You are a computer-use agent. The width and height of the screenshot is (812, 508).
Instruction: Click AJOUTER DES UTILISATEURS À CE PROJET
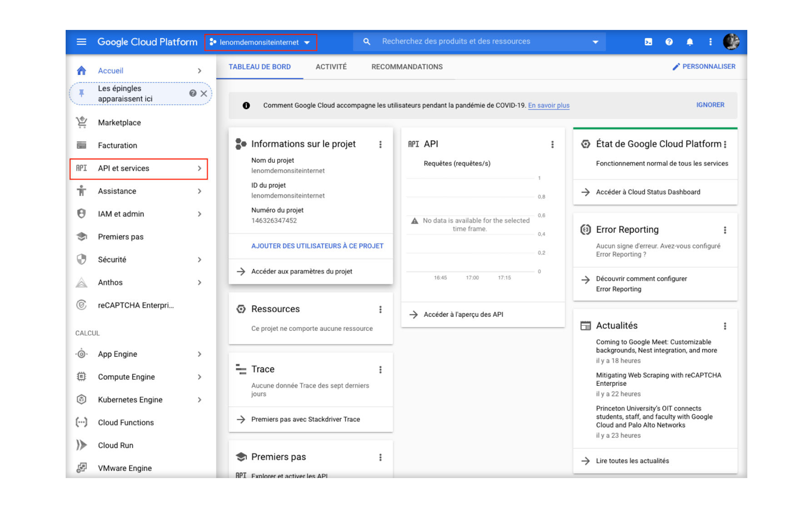pos(317,246)
